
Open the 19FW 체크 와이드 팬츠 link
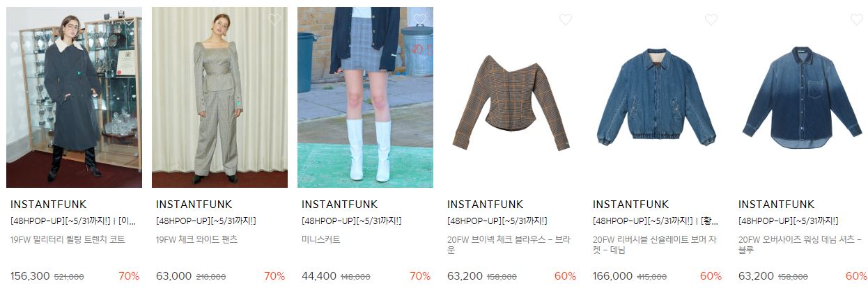(x=196, y=239)
